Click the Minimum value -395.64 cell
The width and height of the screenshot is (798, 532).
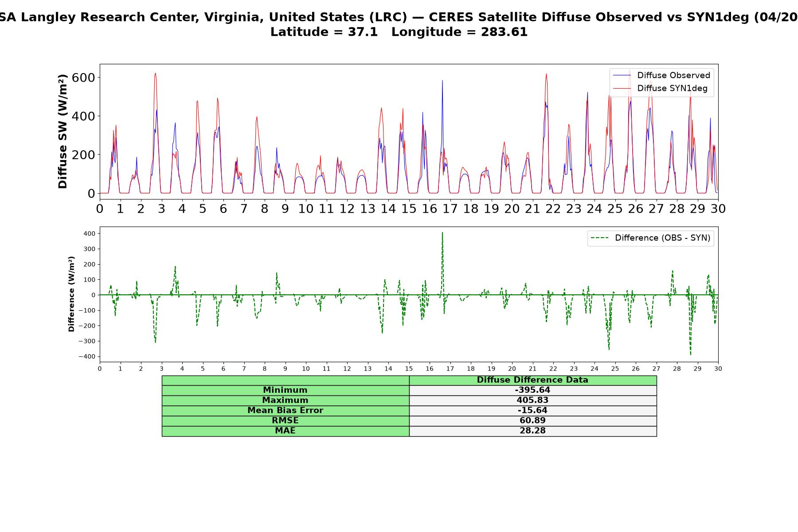532,390
